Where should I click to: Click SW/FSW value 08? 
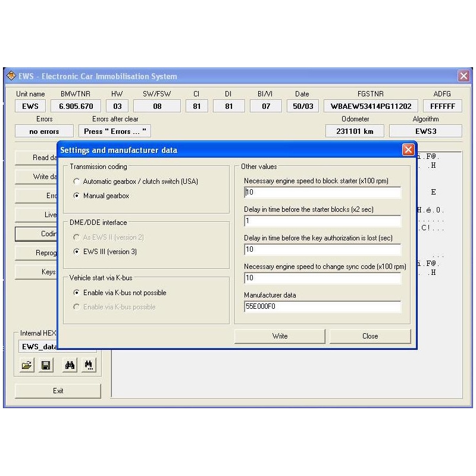point(157,107)
